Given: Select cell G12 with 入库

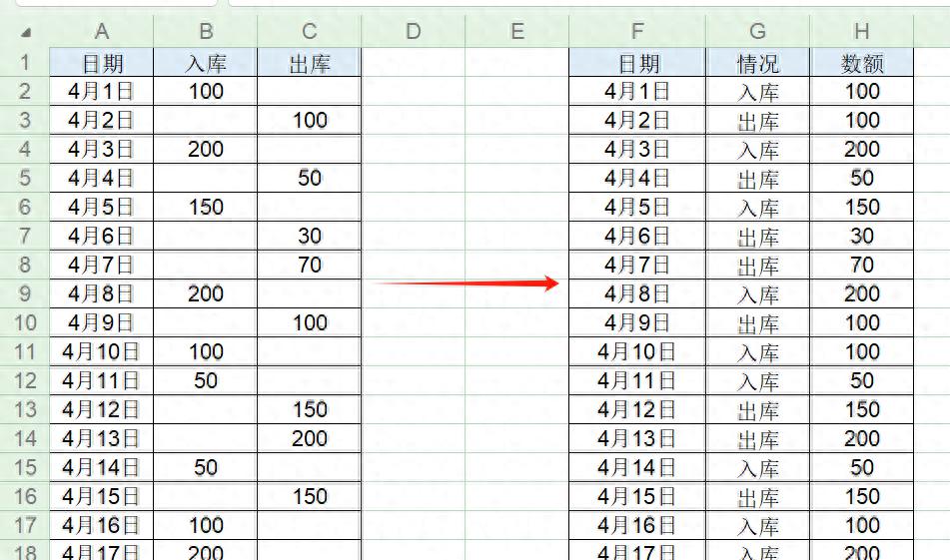Looking at the screenshot, I should click(x=758, y=380).
